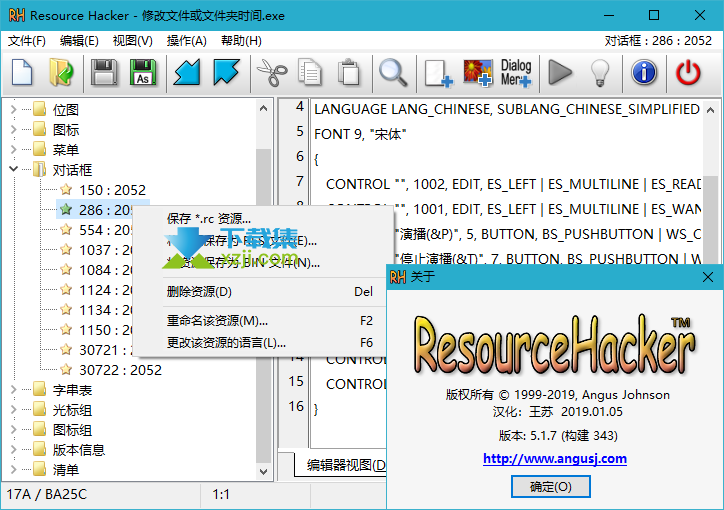Expand the 清单 tree node

[13, 470]
